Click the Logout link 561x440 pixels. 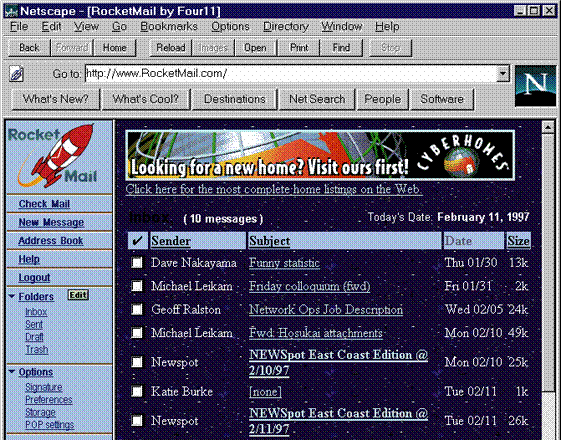click(x=34, y=278)
